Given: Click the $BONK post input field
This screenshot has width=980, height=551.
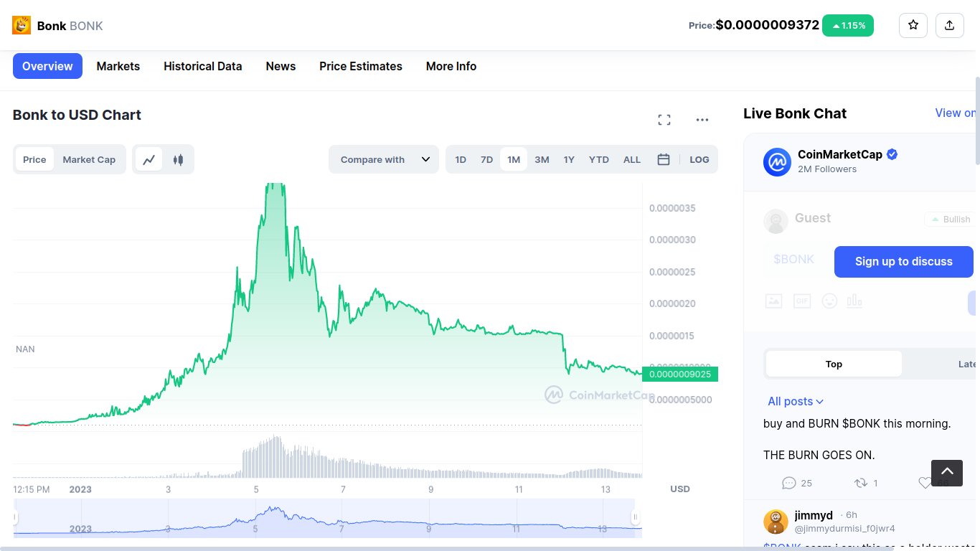Looking at the screenshot, I should click(795, 260).
